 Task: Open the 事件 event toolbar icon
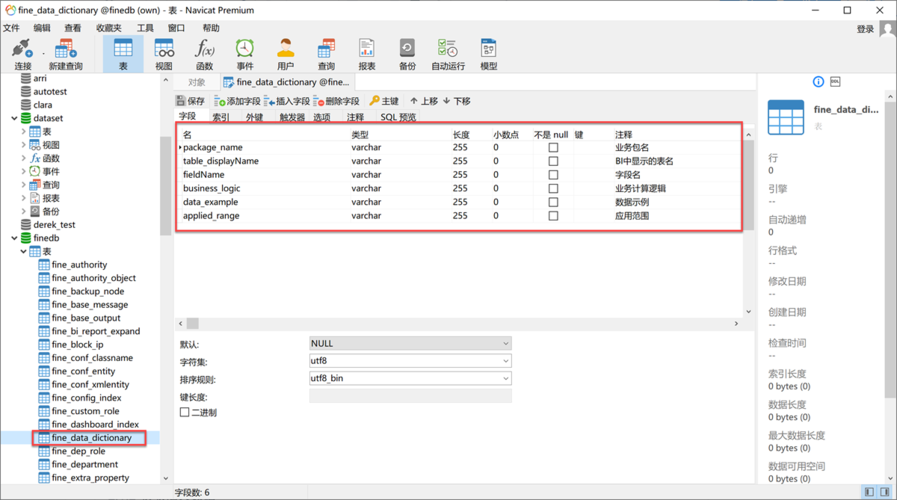point(245,55)
